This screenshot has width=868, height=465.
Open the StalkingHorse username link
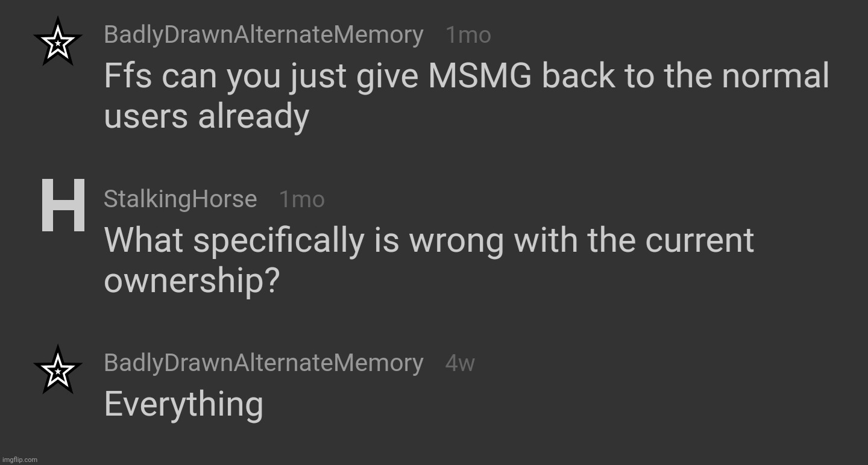(x=180, y=199)
